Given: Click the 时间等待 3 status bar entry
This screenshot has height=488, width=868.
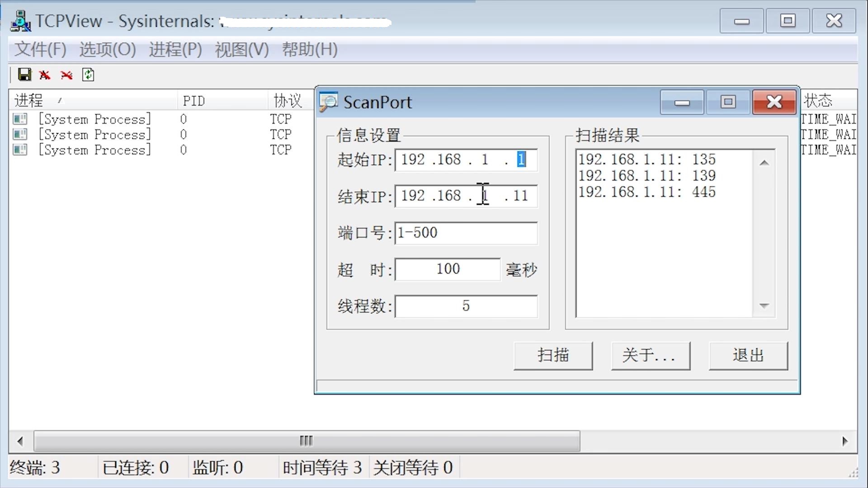Looking at the screenshot, I should click(x=322, y=468).
